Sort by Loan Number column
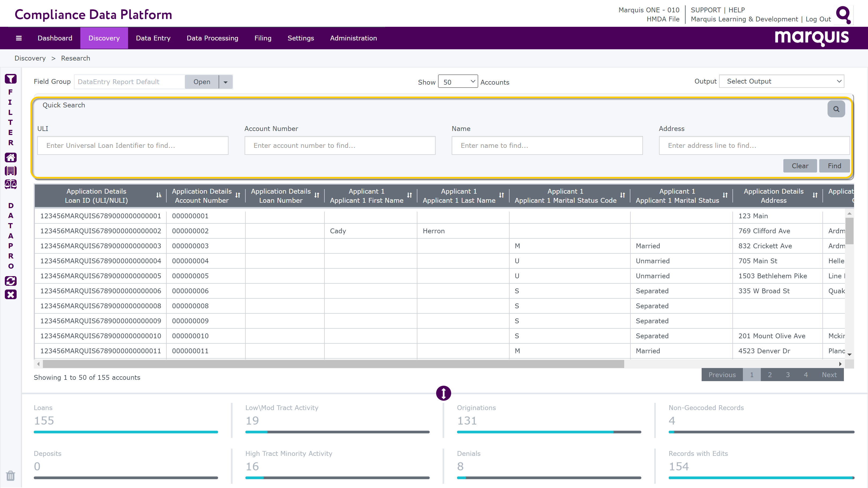 coord(317,195)
